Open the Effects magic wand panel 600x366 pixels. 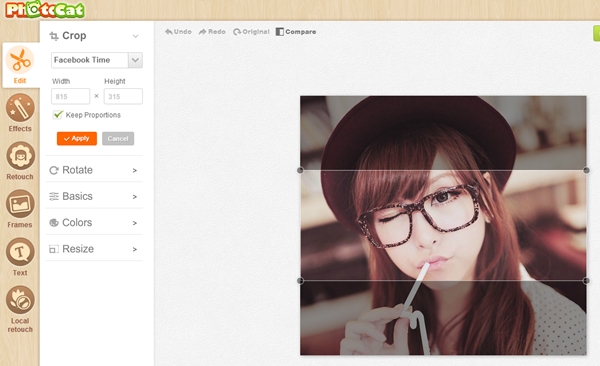point(20,108)
